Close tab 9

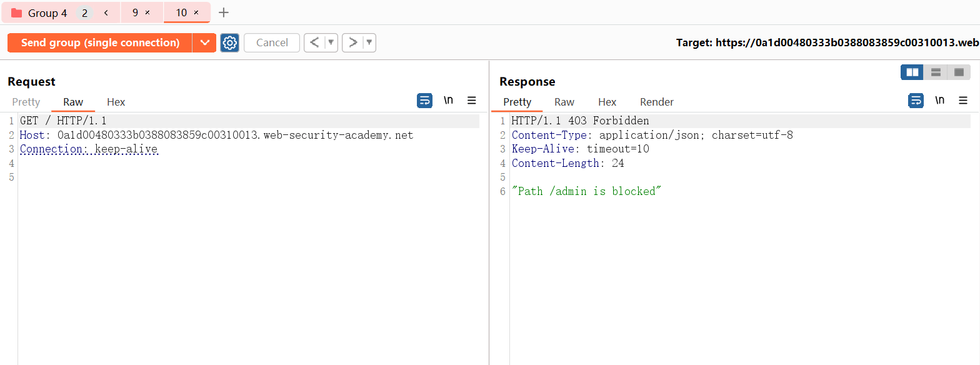(147, 12)
